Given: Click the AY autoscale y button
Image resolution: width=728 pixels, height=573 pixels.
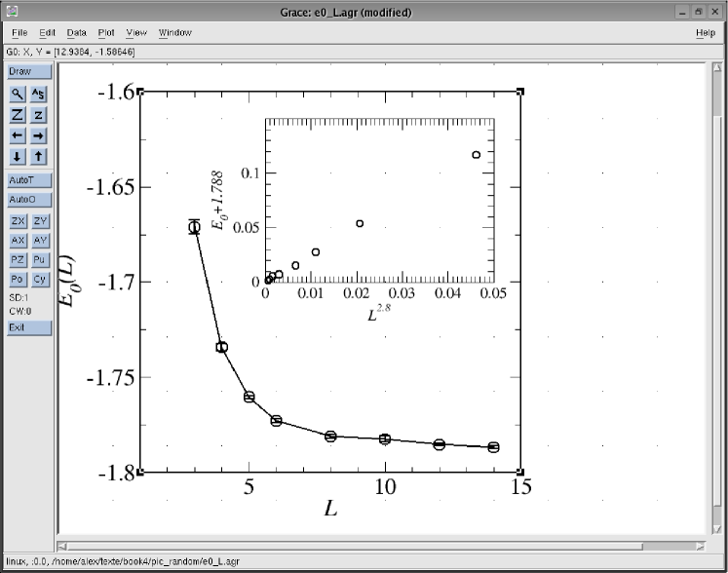Looking at the screenshot, I should (40, 241).
